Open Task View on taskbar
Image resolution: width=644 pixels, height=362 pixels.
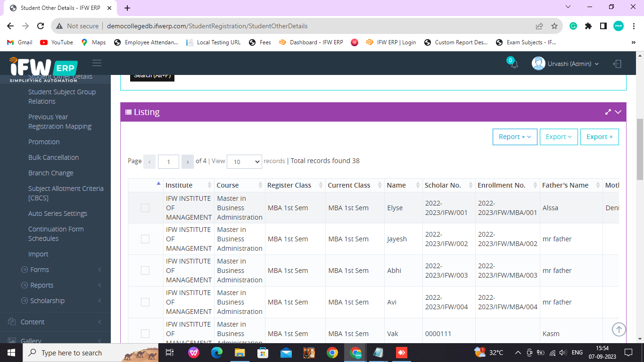170,353
